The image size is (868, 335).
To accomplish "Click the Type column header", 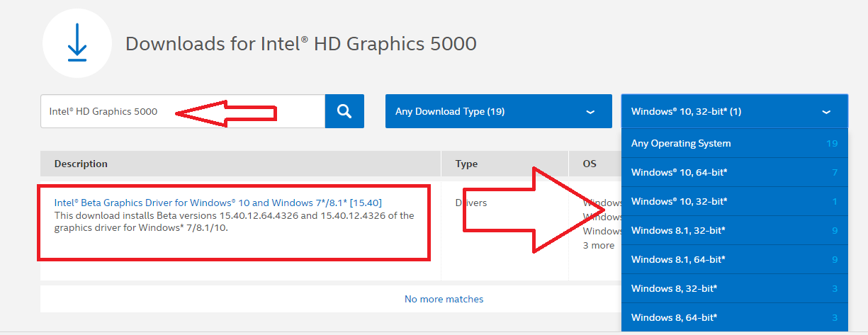I will point(466,164).
